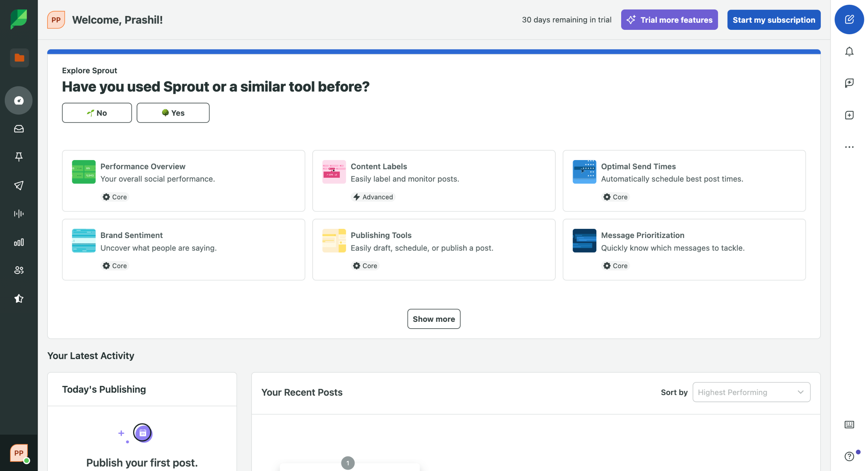The height and width of the screenshot is (471, 868).
Task: Open the Publishing paper plane icon
Action: (x=19, y=185)
